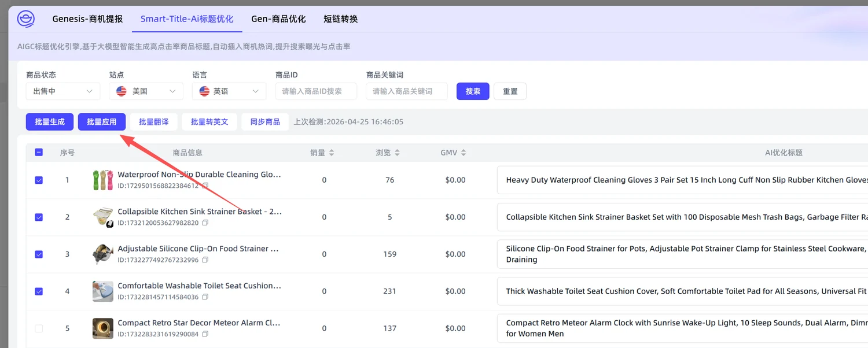868x348 pixels.
Task: Click 批量转英文 button
Action: pyautogui.click(x=209, y=122)
